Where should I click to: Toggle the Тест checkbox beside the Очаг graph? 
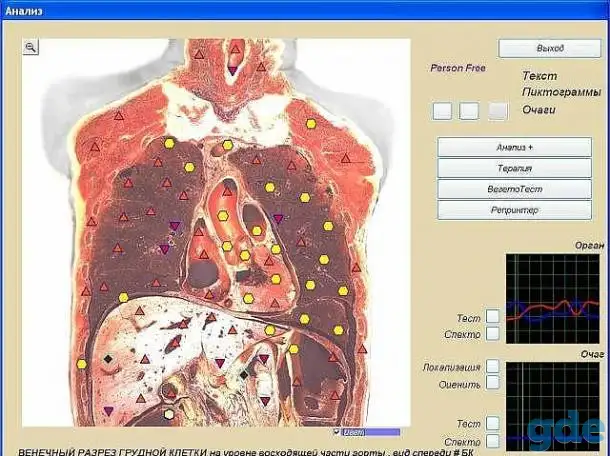pyautogui.click(x=493, y=423)
